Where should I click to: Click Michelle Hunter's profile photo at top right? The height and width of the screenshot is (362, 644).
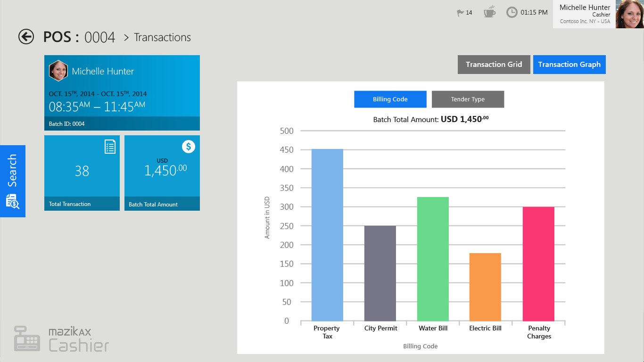coord(629,14)
